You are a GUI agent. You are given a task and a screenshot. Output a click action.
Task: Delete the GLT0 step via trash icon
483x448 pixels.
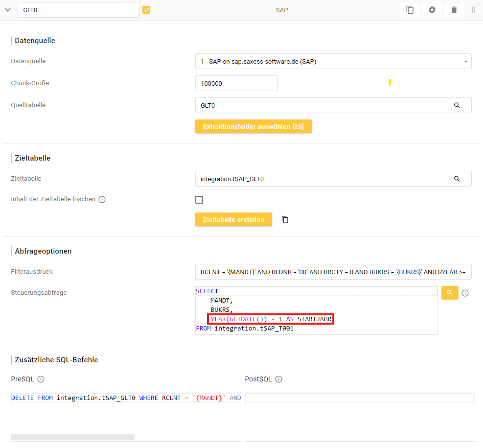[454, 10]
